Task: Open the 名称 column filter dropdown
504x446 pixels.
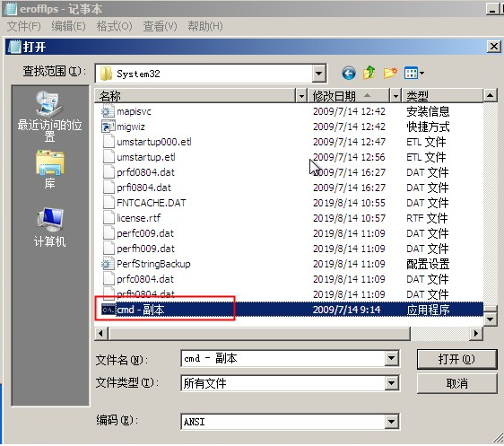Action: pyautogui.click(x=301, y=96)
